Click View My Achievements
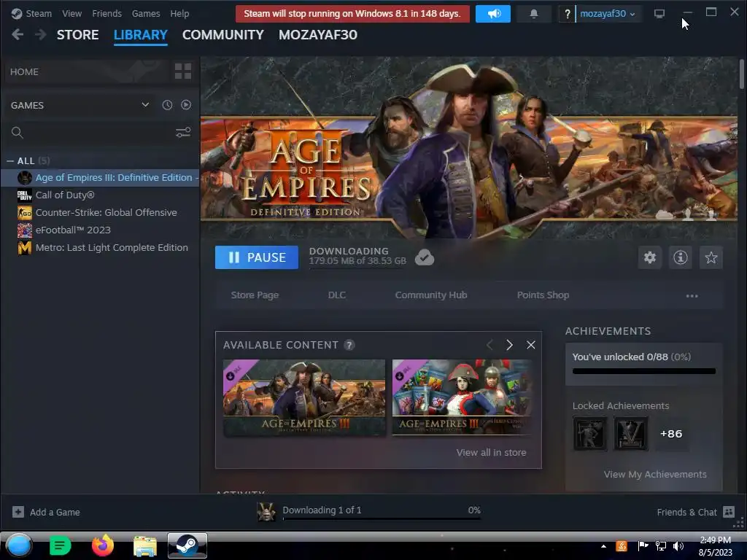The image size is (747, 560). (x=655, y=475)
